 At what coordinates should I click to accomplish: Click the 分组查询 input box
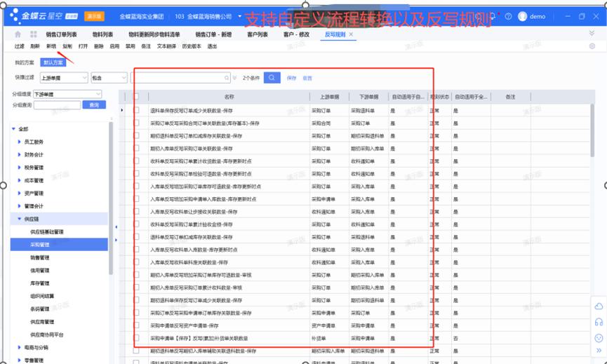coord(57,105)
